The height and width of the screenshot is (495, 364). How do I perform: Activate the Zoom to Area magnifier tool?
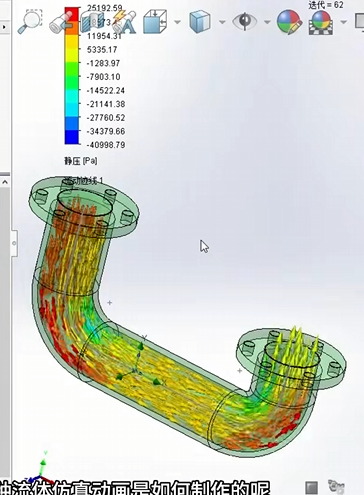pyautogui.click(x=30, y=21)
